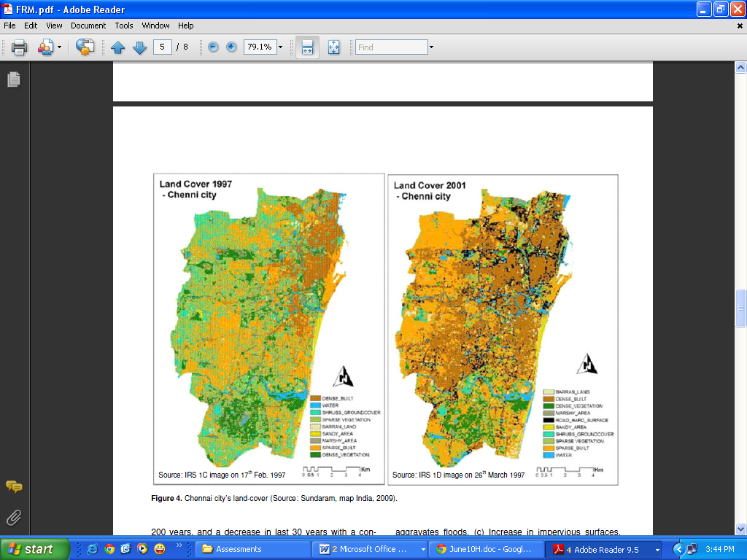Click the page number input field

[162, 47]
